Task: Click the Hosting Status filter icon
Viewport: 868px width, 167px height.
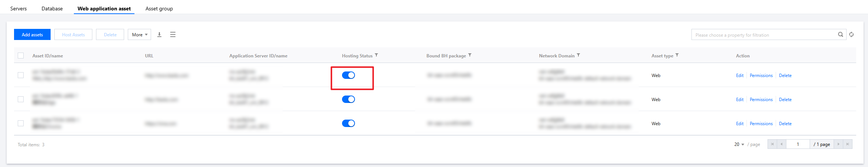Action: [x=376, y=55]
